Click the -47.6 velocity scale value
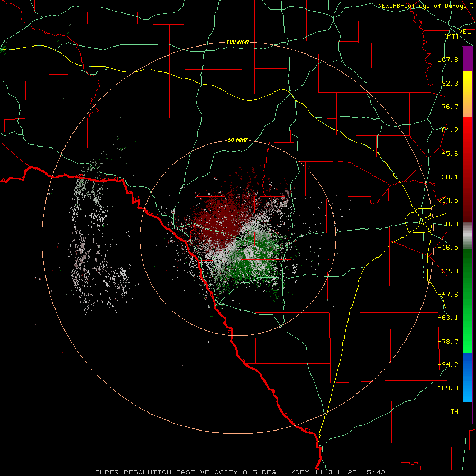 448,295
